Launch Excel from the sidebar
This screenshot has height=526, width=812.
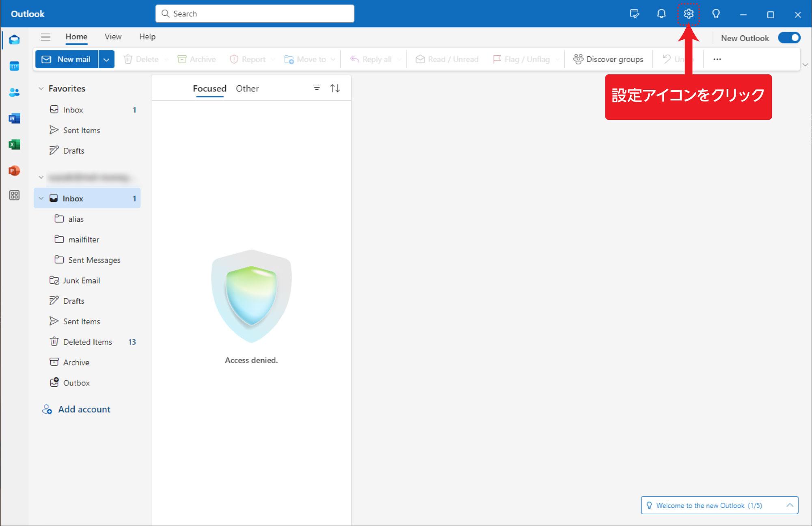click(x=14, y=144)
